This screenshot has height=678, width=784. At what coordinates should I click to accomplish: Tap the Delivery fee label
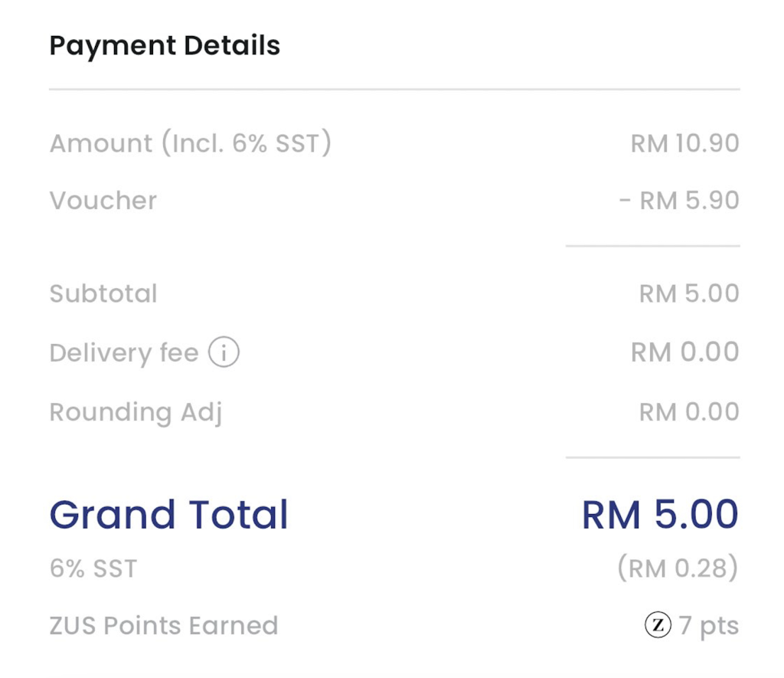(124, 353)
